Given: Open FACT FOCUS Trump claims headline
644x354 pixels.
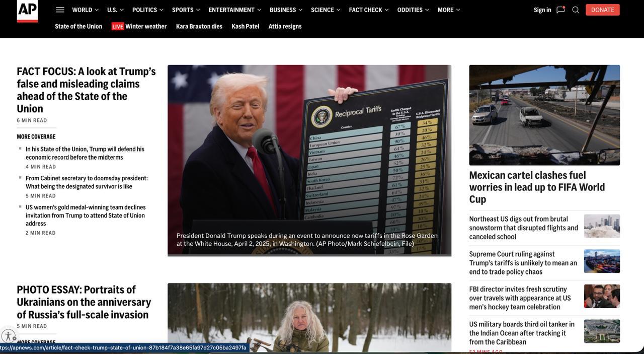Looking at the screenshot, I should pos(86,90).
